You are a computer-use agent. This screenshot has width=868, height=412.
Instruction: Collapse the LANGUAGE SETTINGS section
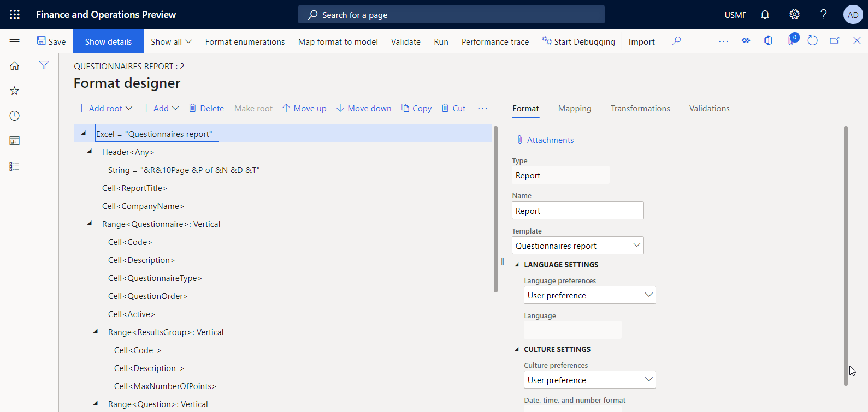point(517,265)
